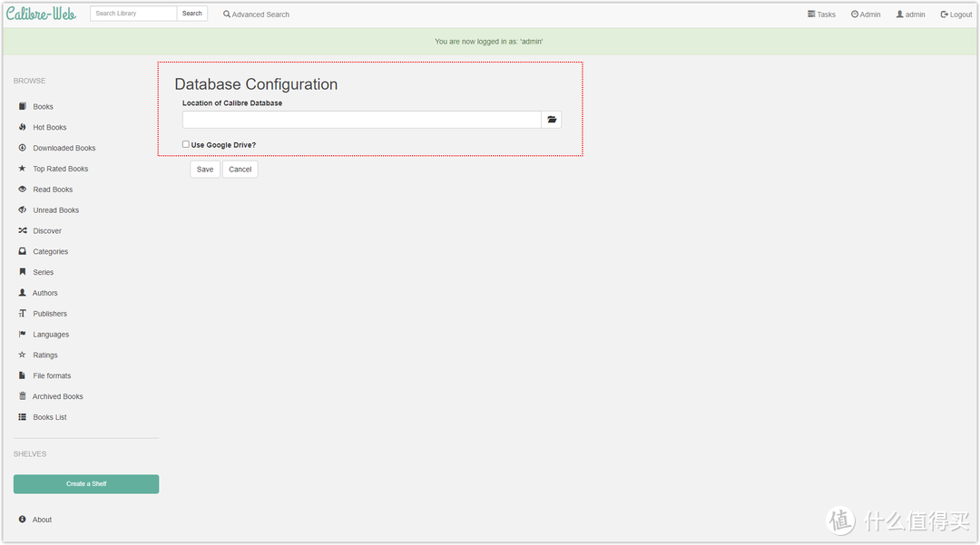This screenshot has width=980, height=545.
Task: Click the Location of Calibre Database field
Action: click(x=362, y=119)
